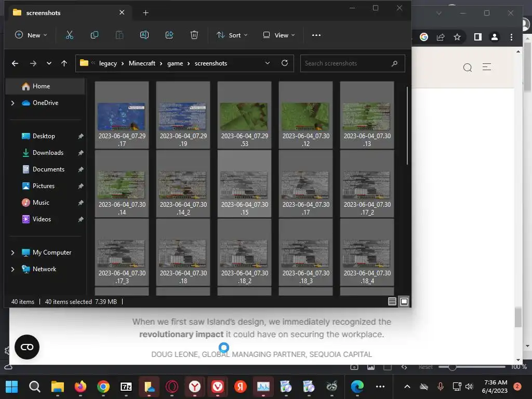Click the browser page vertical scrollbar thumb

click(x=518, y=317)
